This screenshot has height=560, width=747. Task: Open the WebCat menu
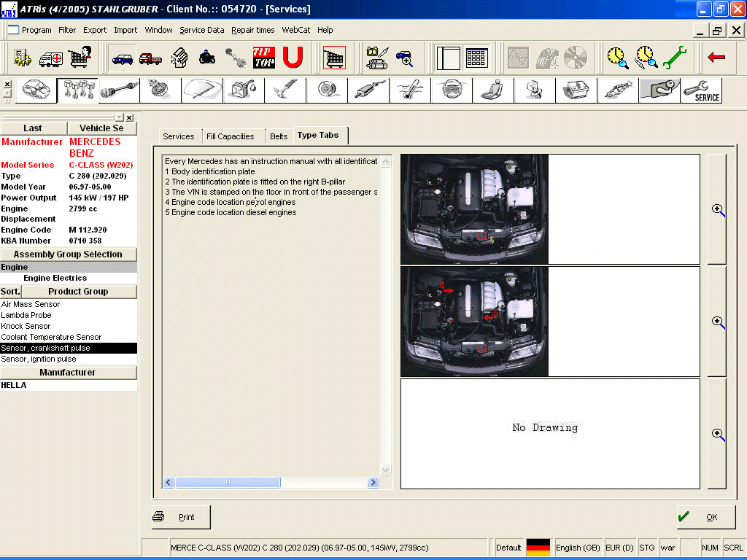296,30
